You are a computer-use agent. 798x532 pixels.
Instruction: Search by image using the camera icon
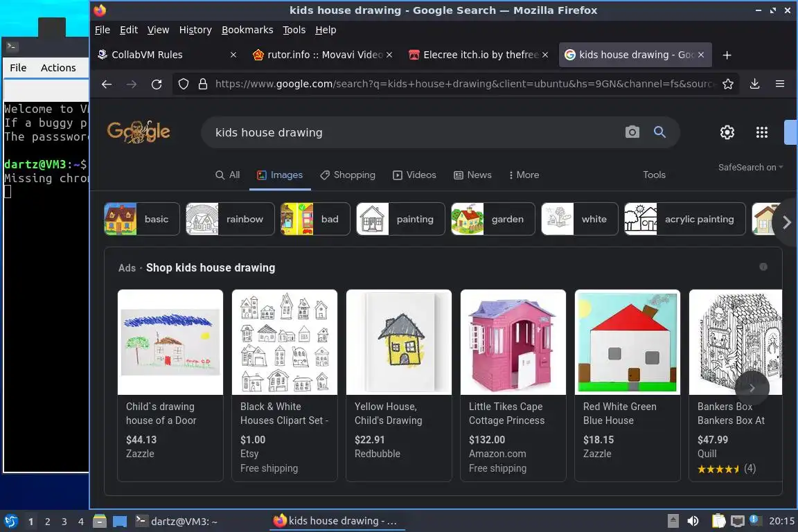pyautogui.click(x=632, y=132)
